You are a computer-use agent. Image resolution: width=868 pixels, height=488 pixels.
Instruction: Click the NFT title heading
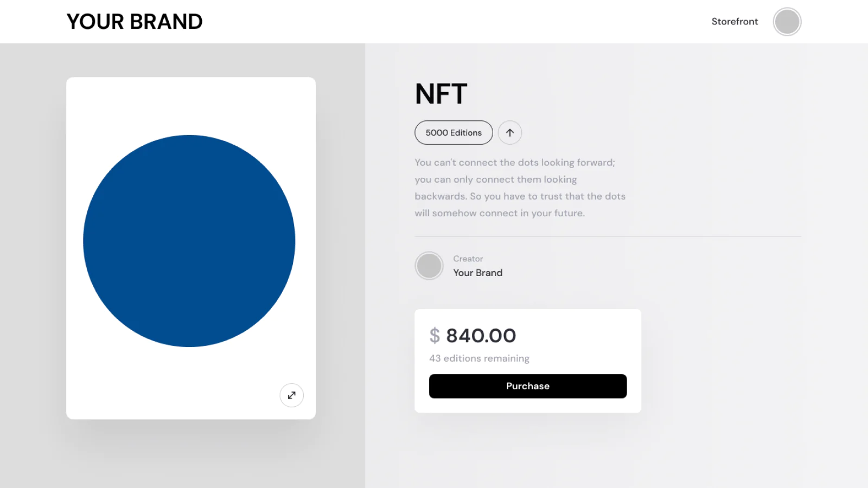[441, 94]
